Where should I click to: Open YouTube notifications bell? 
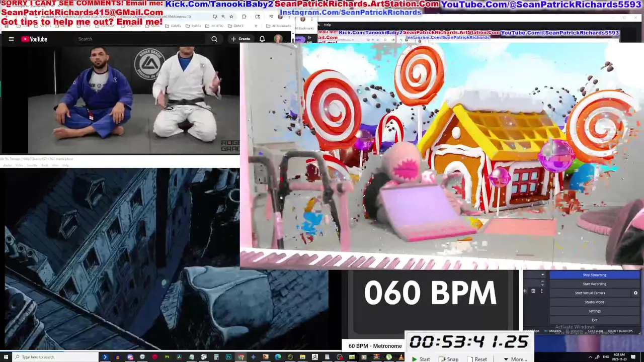[x=262, y=39]
